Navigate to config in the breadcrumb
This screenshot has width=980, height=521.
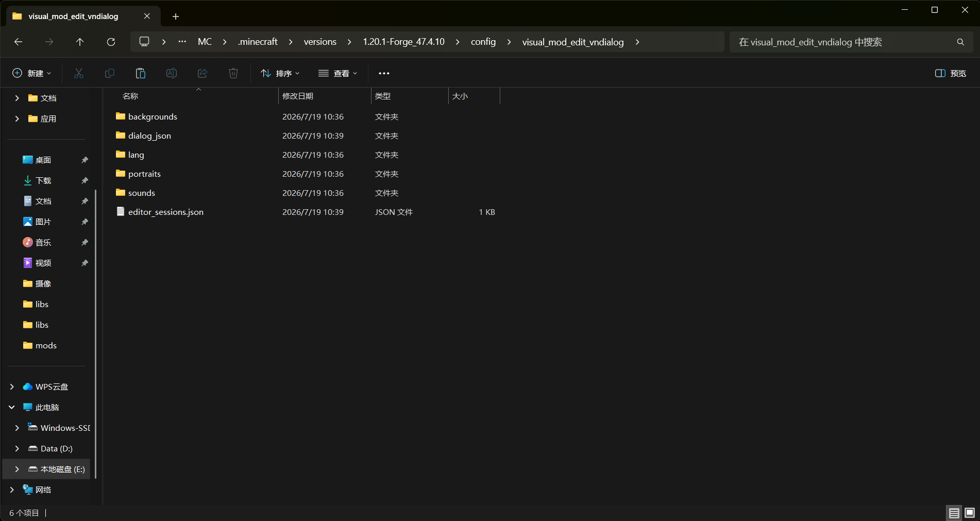tap(483, 42)
